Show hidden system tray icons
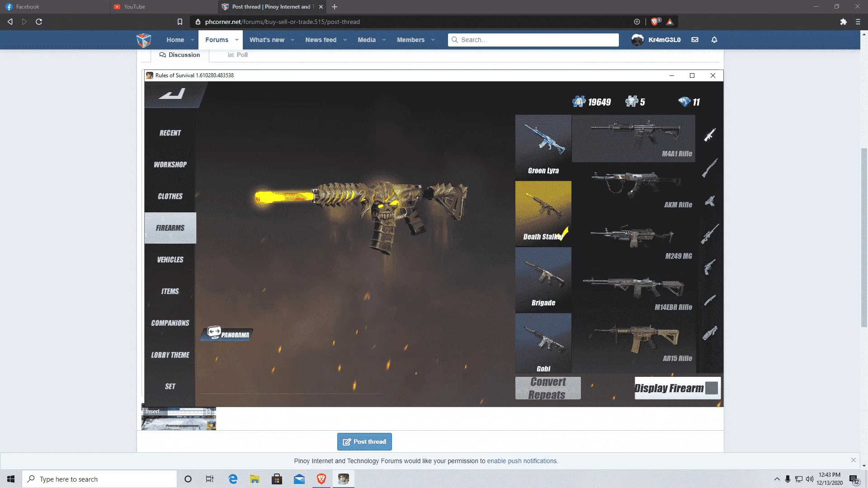 777,479
